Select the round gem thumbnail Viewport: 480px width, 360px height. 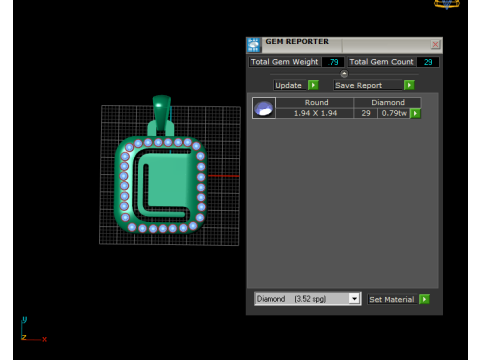tap(264, 108)
